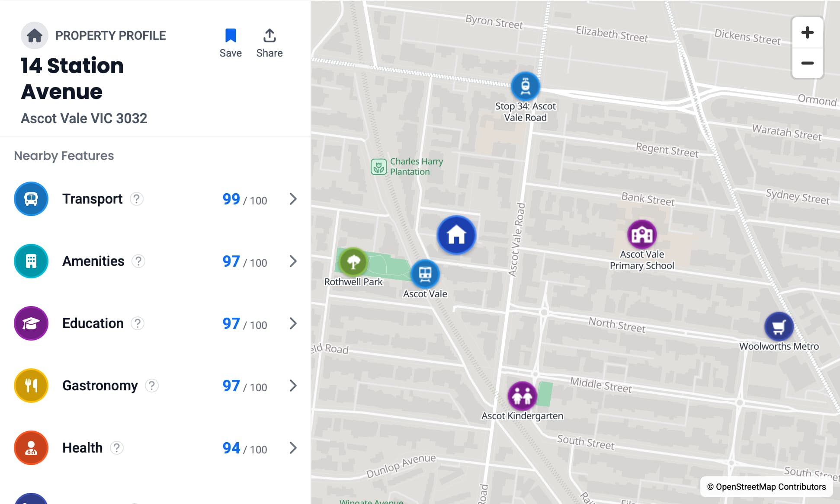Click the Middle Street map label
Screen dimensions: 840x504
(601, 385)
